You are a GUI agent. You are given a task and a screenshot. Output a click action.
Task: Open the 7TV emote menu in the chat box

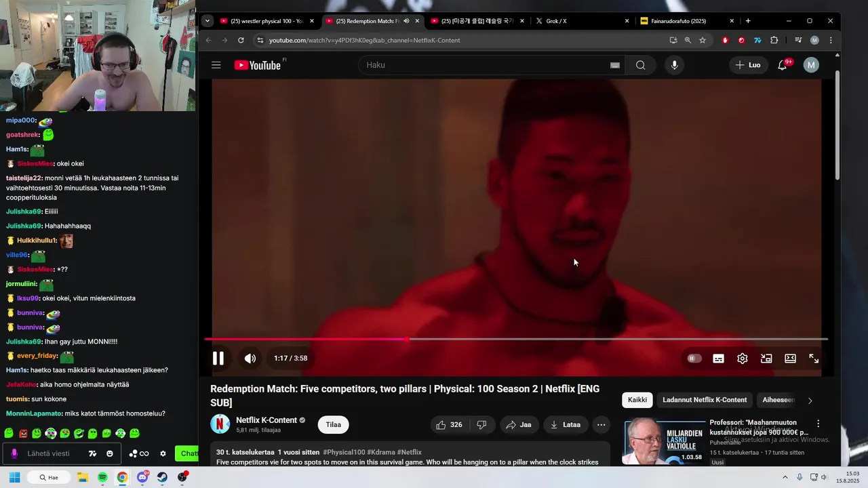[92, 453]
